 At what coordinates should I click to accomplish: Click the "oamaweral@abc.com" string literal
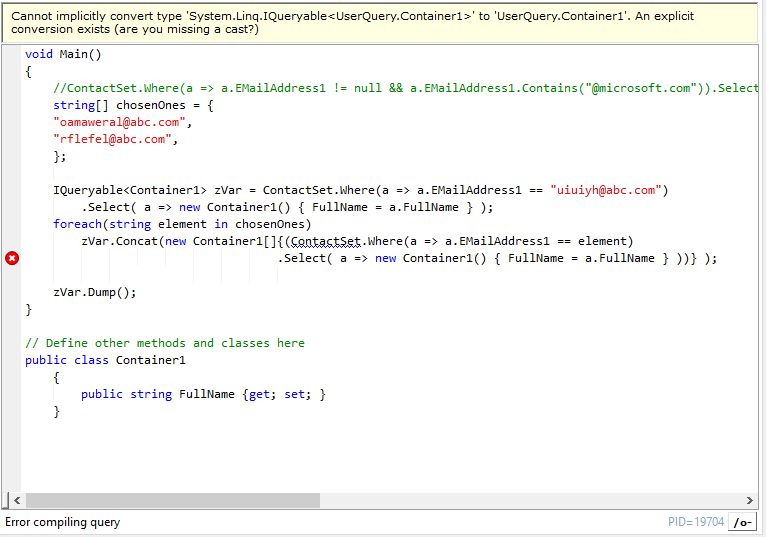point(120,122)
